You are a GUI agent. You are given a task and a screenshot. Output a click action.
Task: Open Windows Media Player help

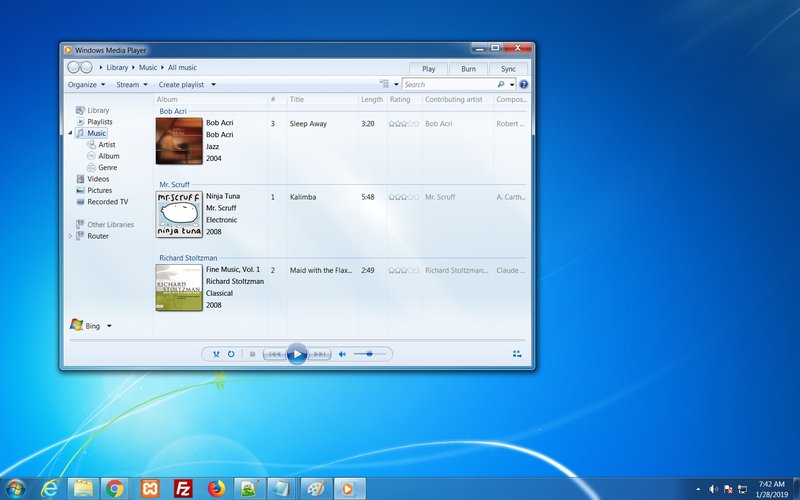[x=523, y=85]
